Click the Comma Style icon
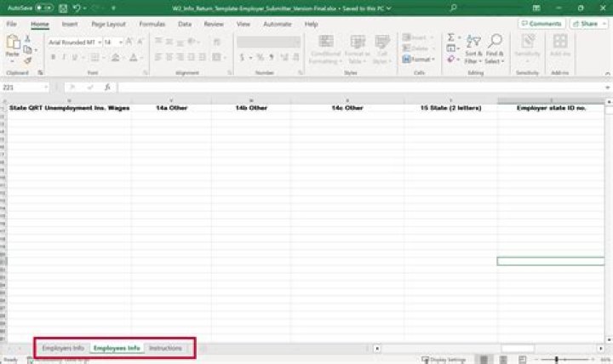This screenshot has width=613, height=364. [272, 58]
